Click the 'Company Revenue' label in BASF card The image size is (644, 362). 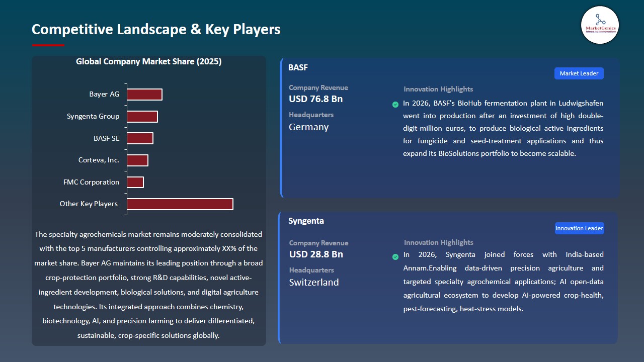coord(318,88)
